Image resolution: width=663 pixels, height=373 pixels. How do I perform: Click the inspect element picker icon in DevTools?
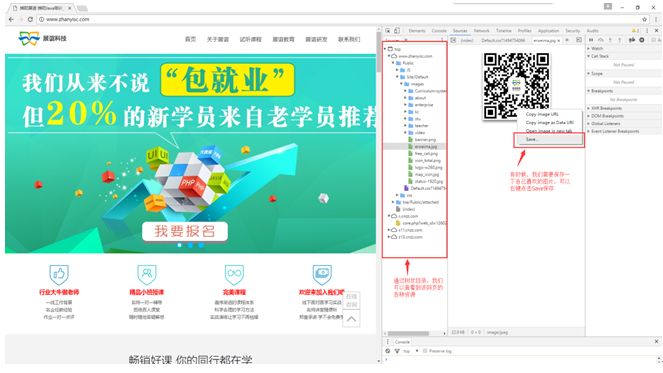pyautogui.click(x=388, y=31)
